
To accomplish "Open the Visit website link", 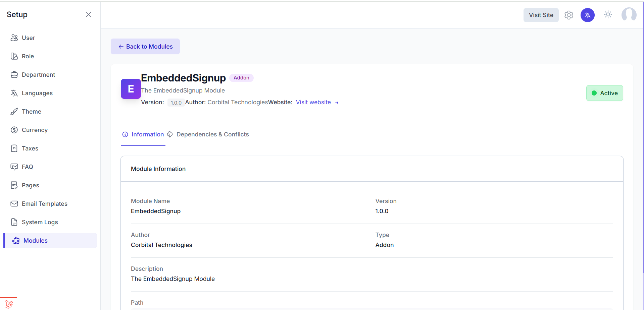I will tap(313, 102).
